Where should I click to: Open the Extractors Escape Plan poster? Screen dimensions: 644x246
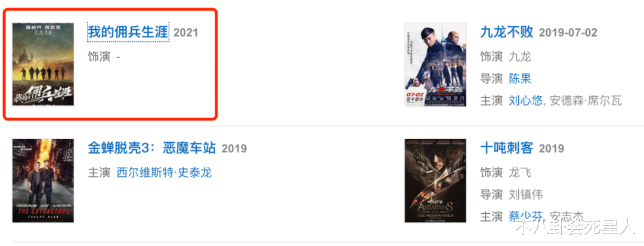point(43,180)
